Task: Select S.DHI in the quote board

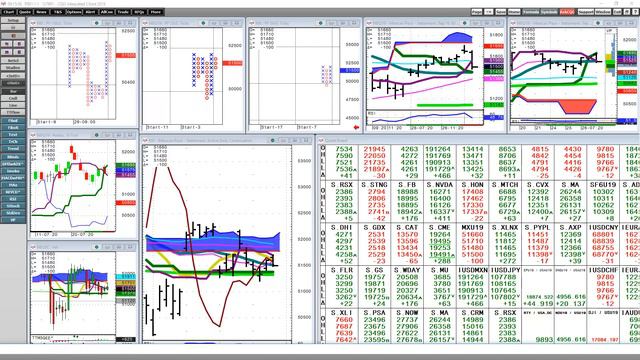Action: pyautogui.click(x=342, y=227)
